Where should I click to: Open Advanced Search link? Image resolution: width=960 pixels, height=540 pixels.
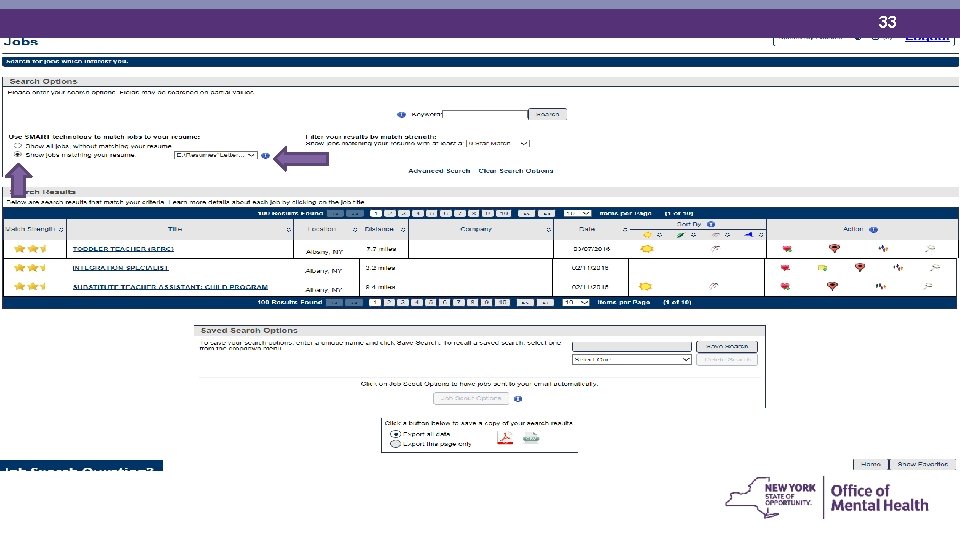pos(439,171)
